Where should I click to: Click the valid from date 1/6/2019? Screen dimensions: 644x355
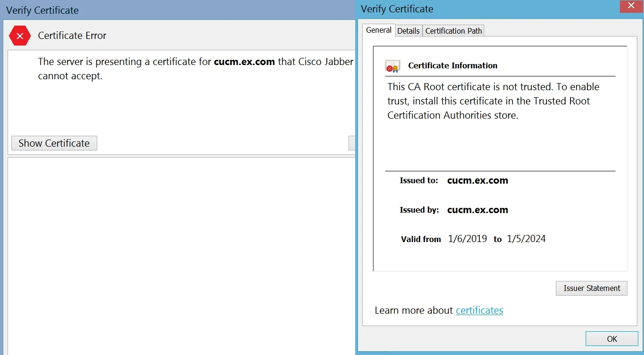tap(468, 239)
